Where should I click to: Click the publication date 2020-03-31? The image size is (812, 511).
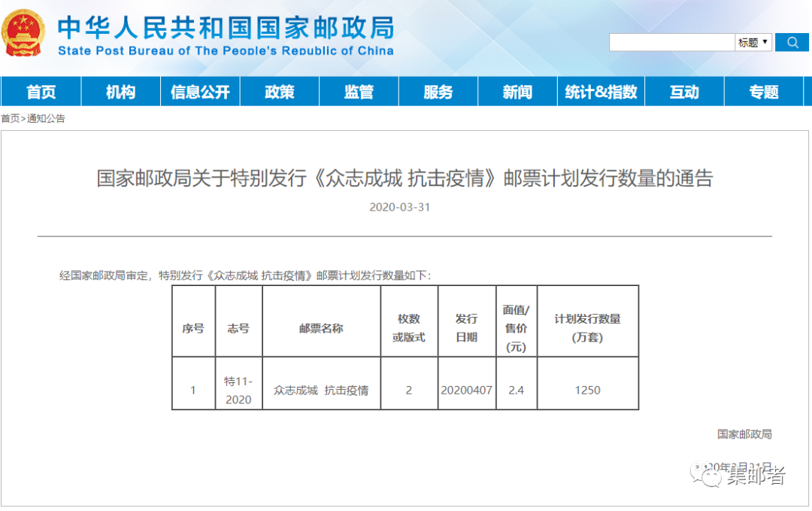click(x=400, y=207)
